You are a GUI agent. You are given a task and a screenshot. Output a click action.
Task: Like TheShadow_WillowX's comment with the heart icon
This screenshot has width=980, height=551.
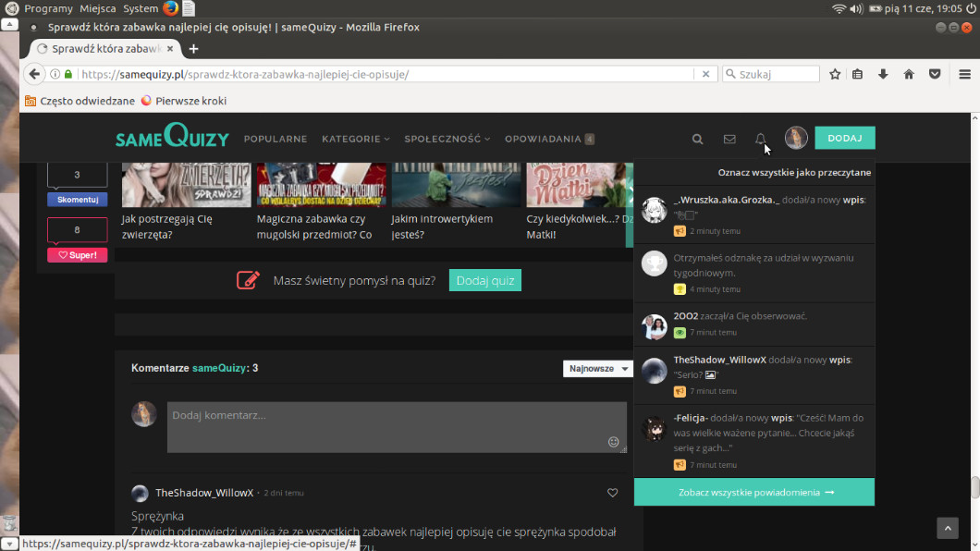click(612, 493)
